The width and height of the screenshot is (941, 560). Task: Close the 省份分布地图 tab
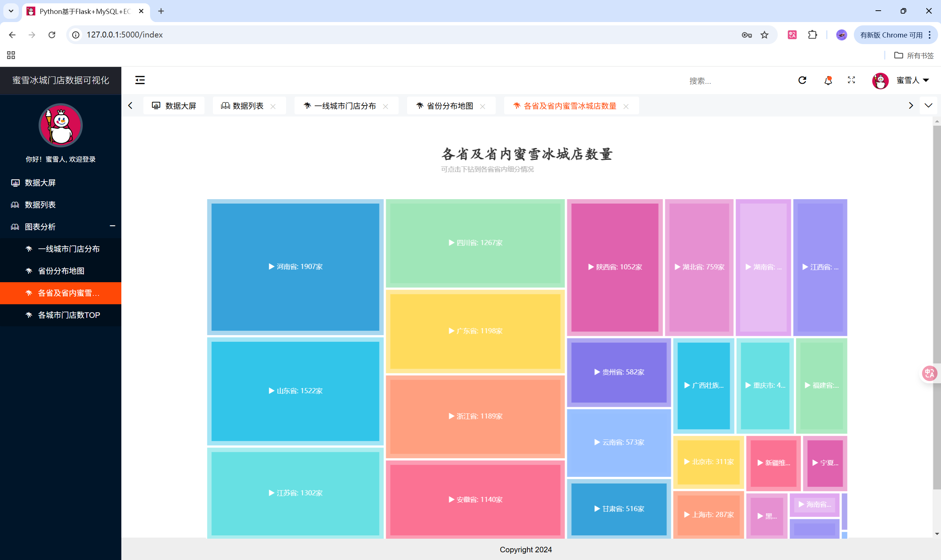(x=482, y=107)
